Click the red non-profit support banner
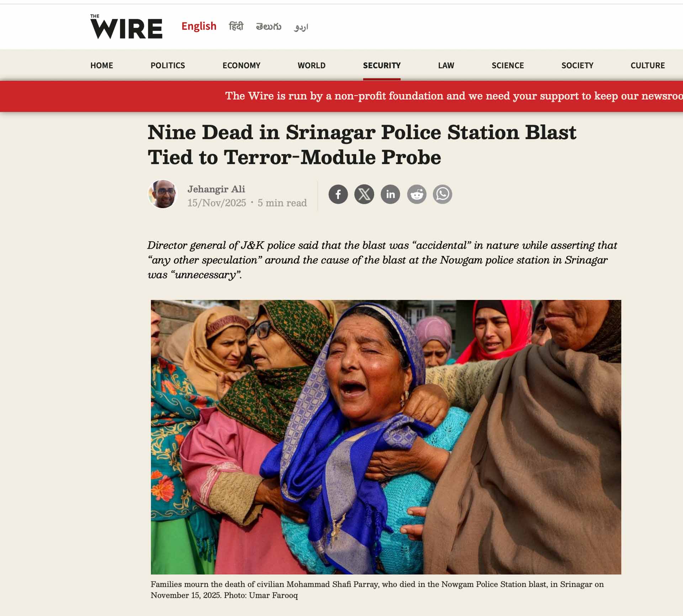The image size is (683, 616). 341,96
